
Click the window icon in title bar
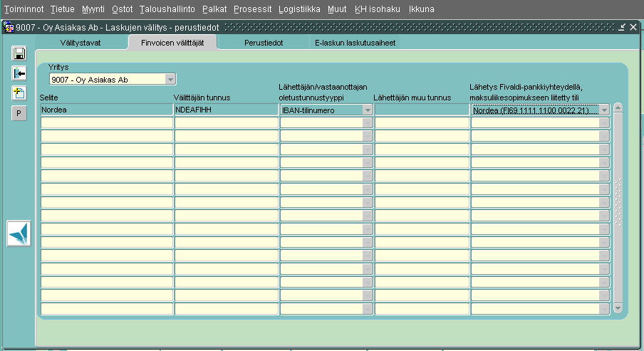pyautogui.click(x=9, y=27)
